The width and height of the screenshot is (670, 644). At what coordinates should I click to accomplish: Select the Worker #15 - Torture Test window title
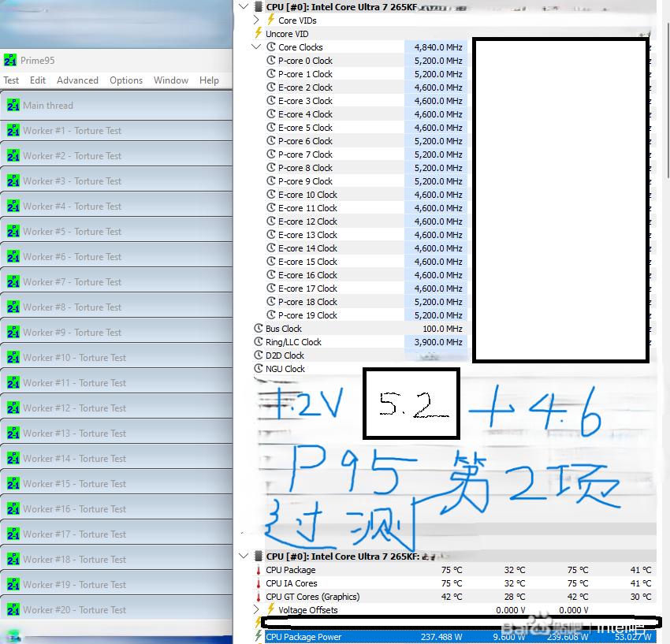(74, 484)
